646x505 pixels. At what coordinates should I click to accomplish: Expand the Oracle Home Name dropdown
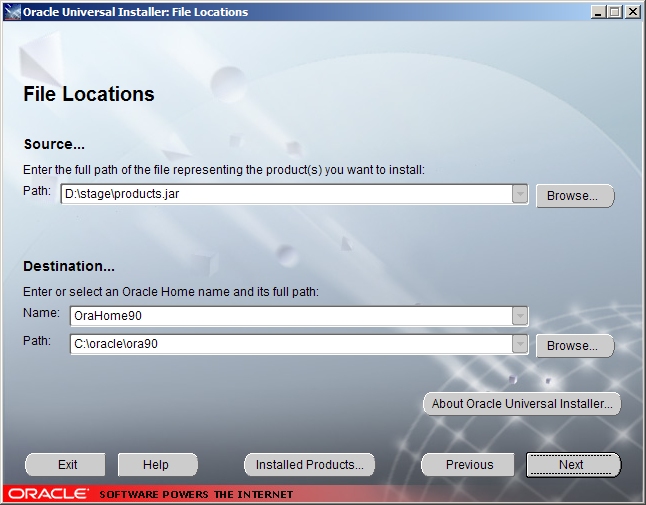520,316
